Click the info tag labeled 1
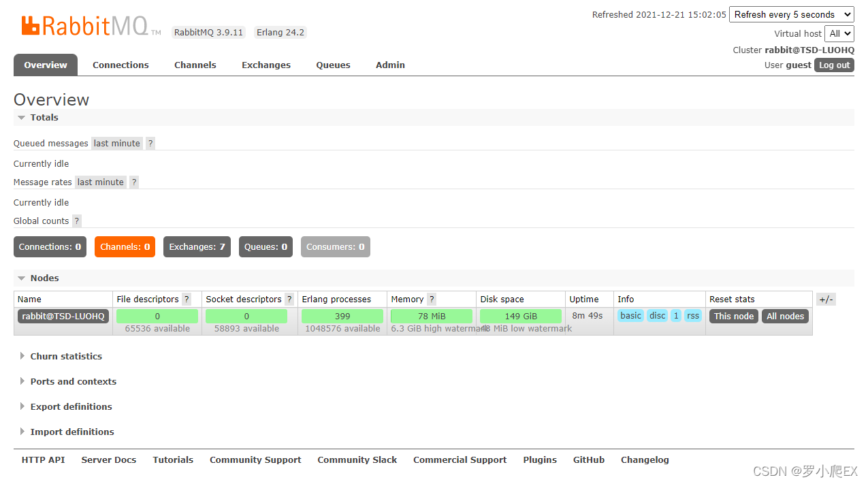This screenshot has height=484, width=868. click(676, 316)
